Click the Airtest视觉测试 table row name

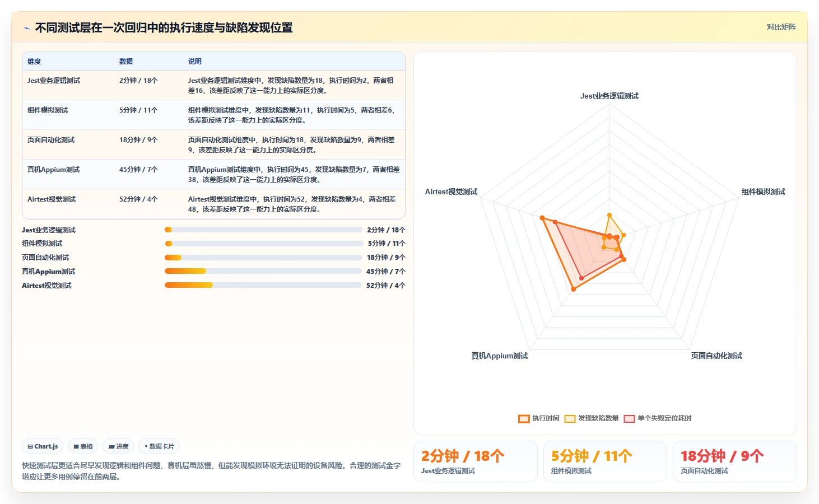click(x=52, y=199)
